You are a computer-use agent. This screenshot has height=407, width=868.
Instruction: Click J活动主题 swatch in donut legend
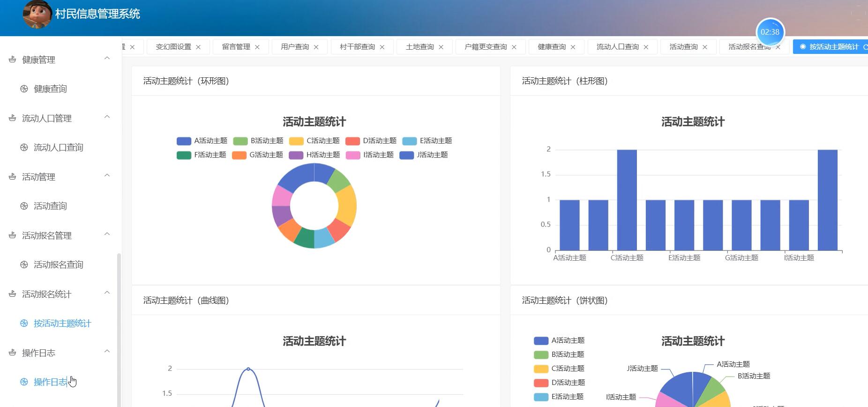pyautogui.click(x=407, y=155)
